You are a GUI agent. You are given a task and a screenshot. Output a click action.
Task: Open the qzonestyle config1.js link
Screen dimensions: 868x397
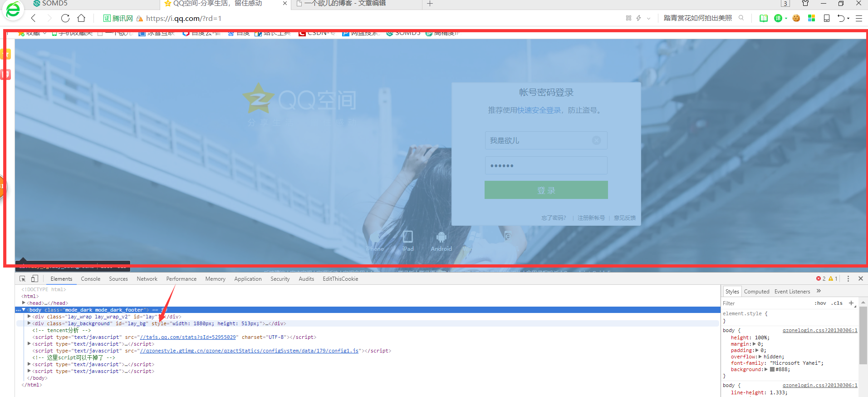249,351
